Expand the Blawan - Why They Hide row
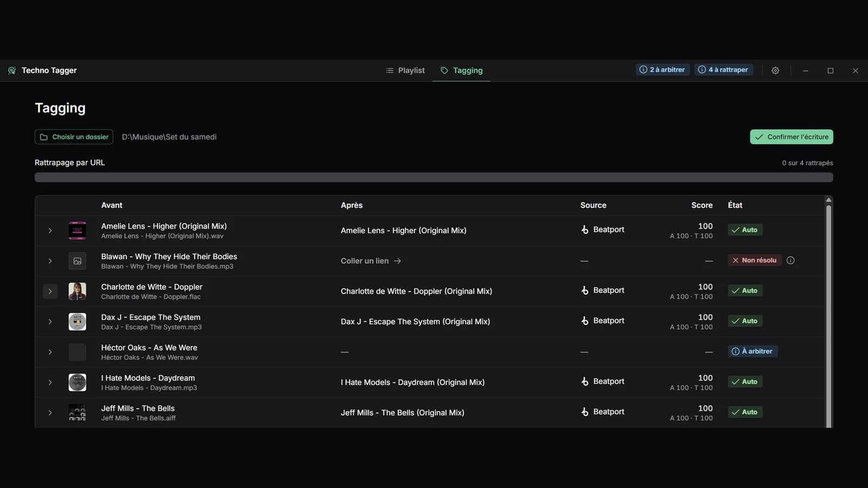Viewport: 868px width, 488px height. point(50,261)
